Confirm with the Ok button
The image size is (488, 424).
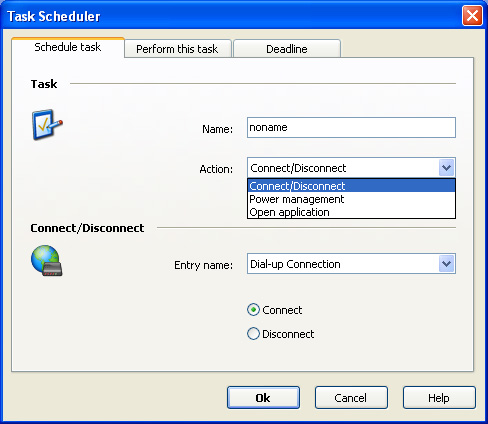tap(263, 398)
